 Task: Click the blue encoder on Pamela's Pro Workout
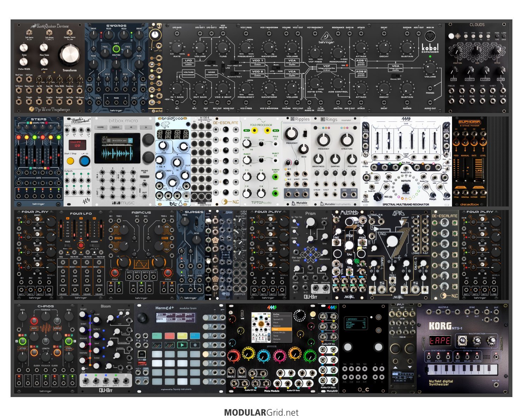coord(84,161)
